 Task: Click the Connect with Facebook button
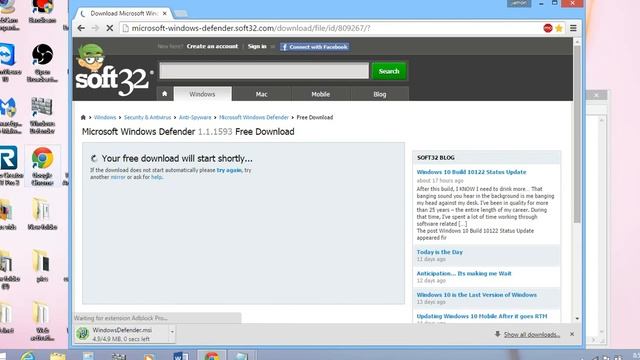pos(314,47)
